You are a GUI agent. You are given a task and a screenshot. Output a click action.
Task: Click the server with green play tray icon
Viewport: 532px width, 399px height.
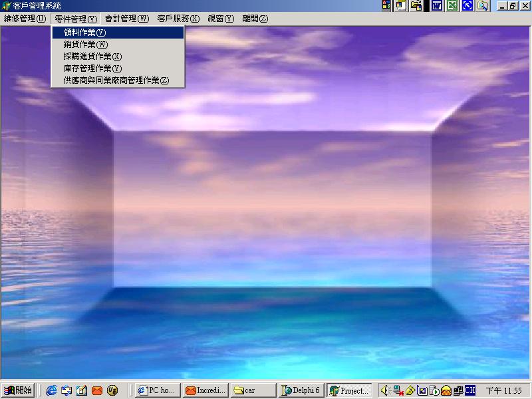point(434,390)
